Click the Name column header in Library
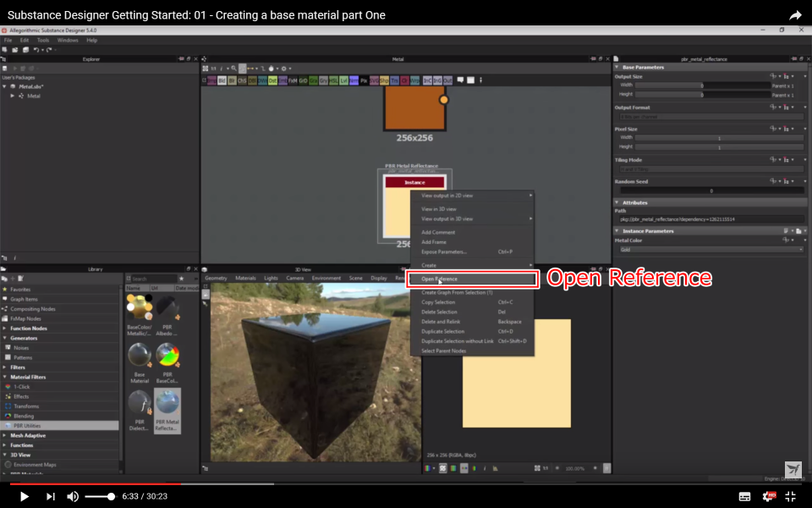 (x=137, y=288)
